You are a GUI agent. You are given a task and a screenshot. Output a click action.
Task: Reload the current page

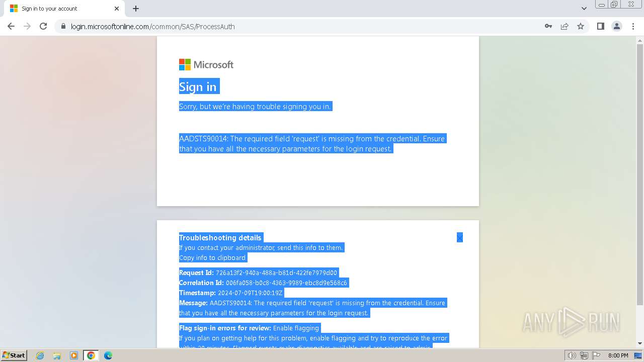(x=43, y=26)
